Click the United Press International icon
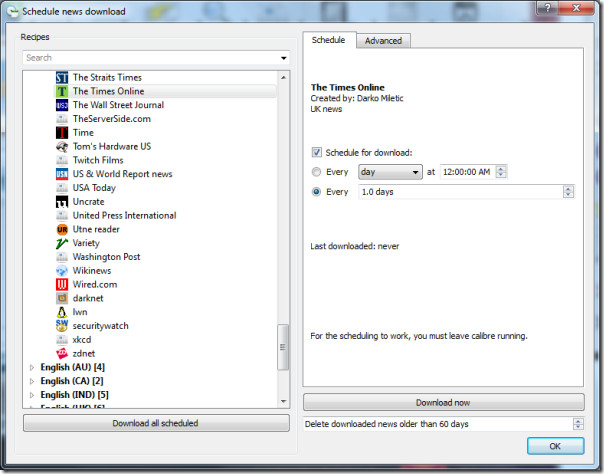The width and height of the screenshot is (604, 474). pyautogui.click(x=62, y=216)
